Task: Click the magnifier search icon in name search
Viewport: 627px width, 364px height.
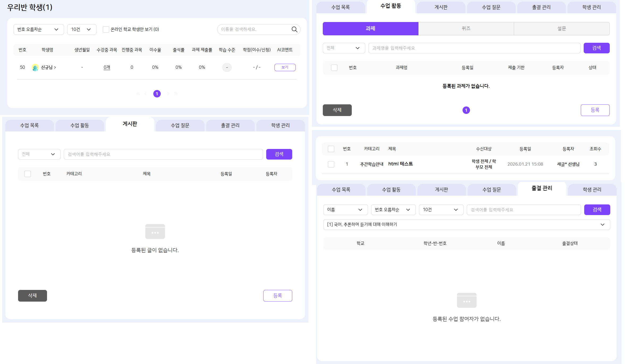Action: (294, 29)
